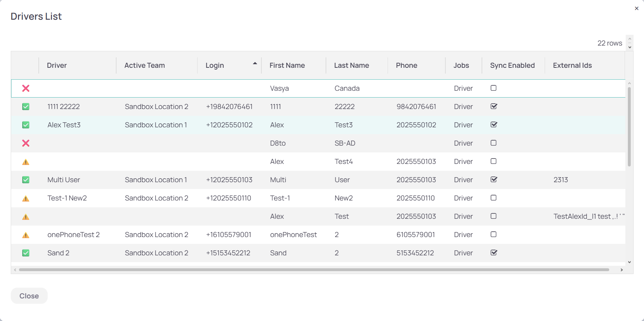Click the scroll-right arrow below the table

coord(621,270)
